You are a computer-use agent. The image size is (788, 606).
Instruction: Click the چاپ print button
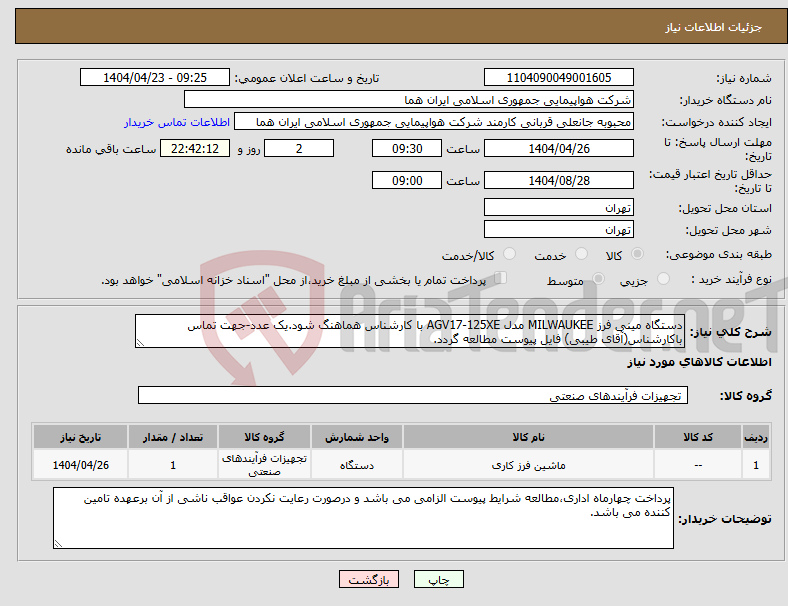[x=439, y=579]
